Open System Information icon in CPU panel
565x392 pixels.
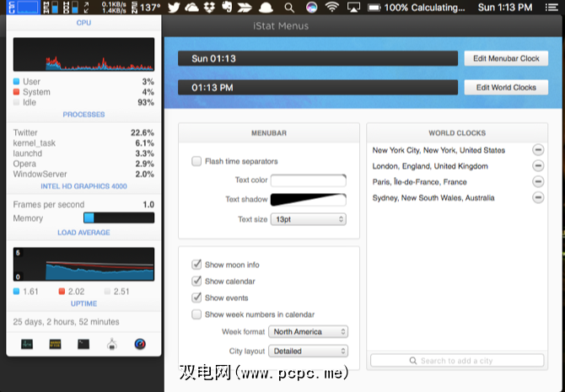[x=111, y=344]
